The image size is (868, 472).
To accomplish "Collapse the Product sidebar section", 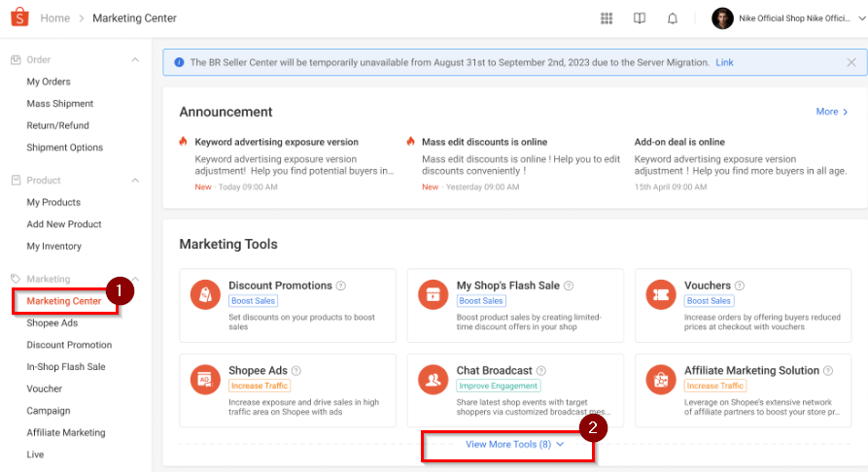I will pos(135,181).
